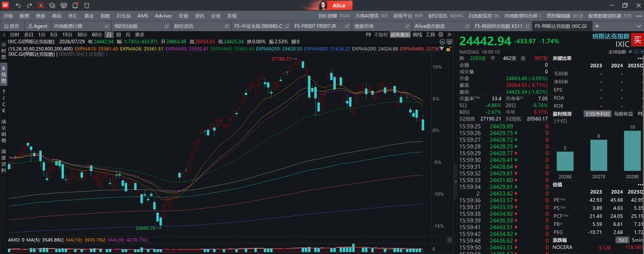Expand the period bar left chevron arrow
644x254 pixels.
pos(4,35)
